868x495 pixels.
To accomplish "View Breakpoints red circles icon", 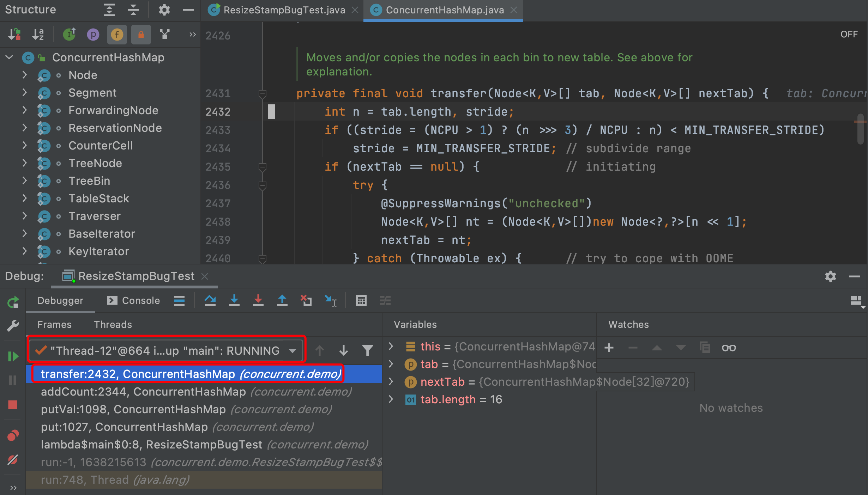I will coord(13,436).
